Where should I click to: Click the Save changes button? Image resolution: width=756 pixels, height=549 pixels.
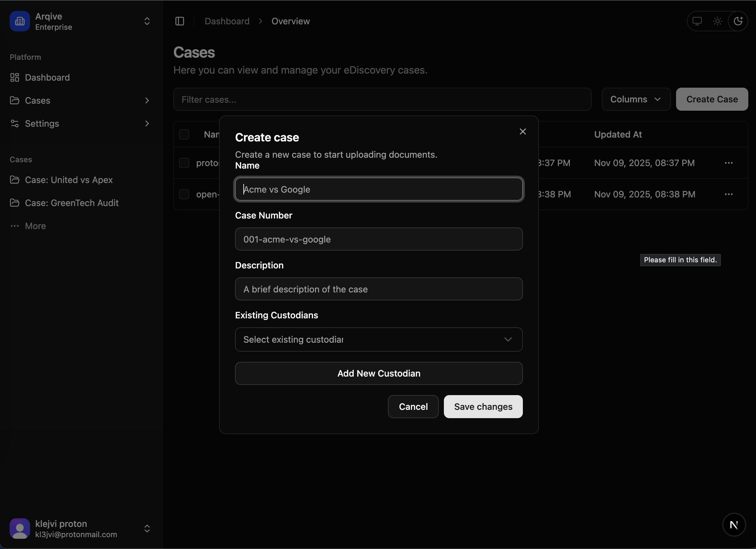tap(483, 407)
